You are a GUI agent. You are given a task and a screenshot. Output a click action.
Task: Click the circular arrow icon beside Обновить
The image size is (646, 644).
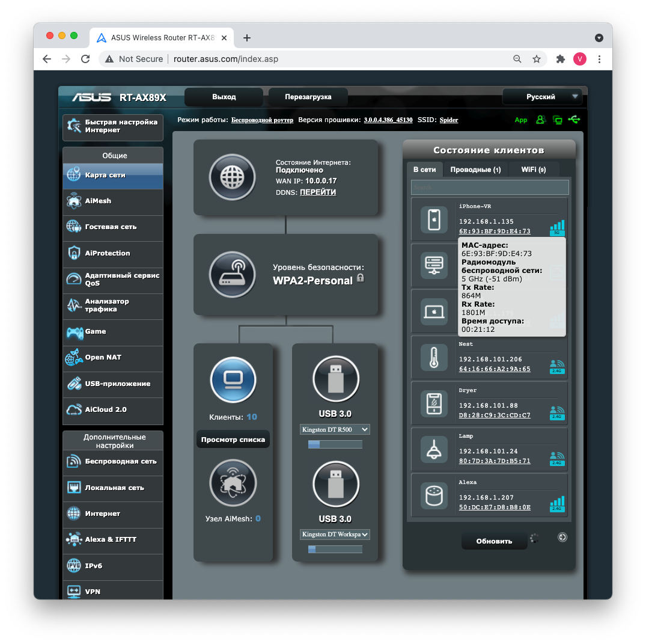[562, 537]
